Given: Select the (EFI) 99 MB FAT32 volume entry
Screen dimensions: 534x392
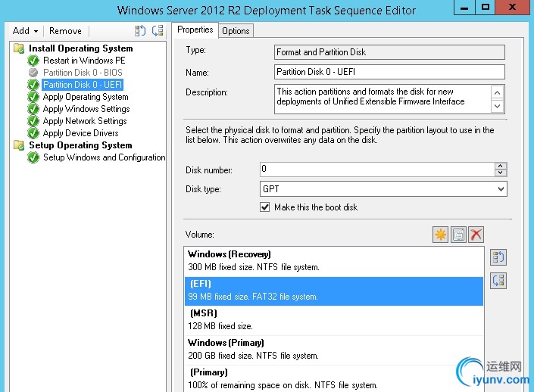Looking at the screenshot, I should point(334,291).
